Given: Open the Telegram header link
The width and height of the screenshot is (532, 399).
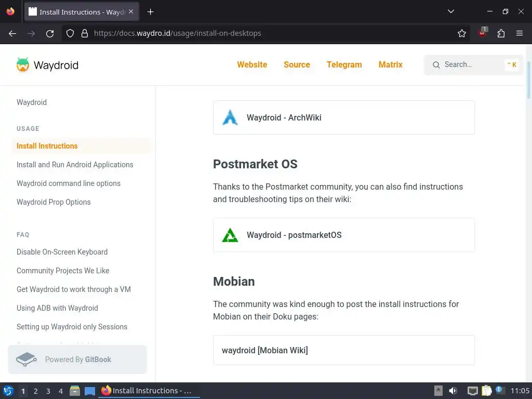Looking at the screenshot, I should 344,64.
